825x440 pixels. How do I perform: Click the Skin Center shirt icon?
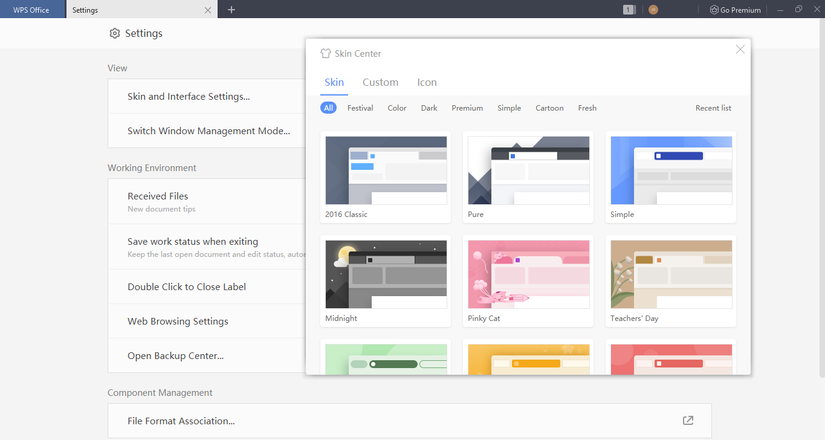[x=326, y=53]
